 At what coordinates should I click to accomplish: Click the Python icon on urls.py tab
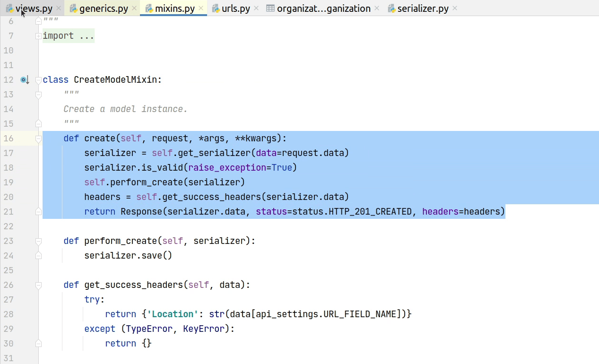pyautogui.click(x=216, y=9)
